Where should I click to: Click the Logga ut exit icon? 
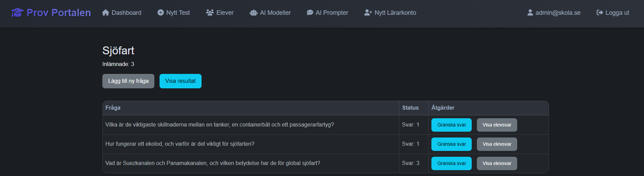coord(600,13)
